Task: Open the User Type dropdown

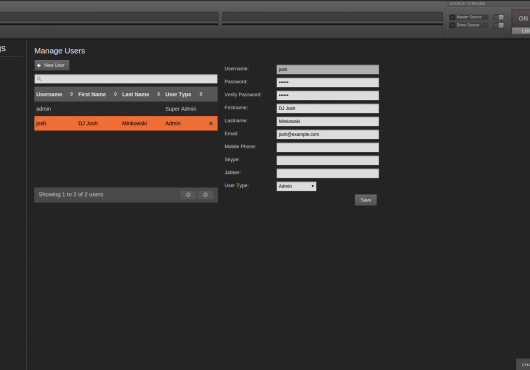Action: click(296, 186)
